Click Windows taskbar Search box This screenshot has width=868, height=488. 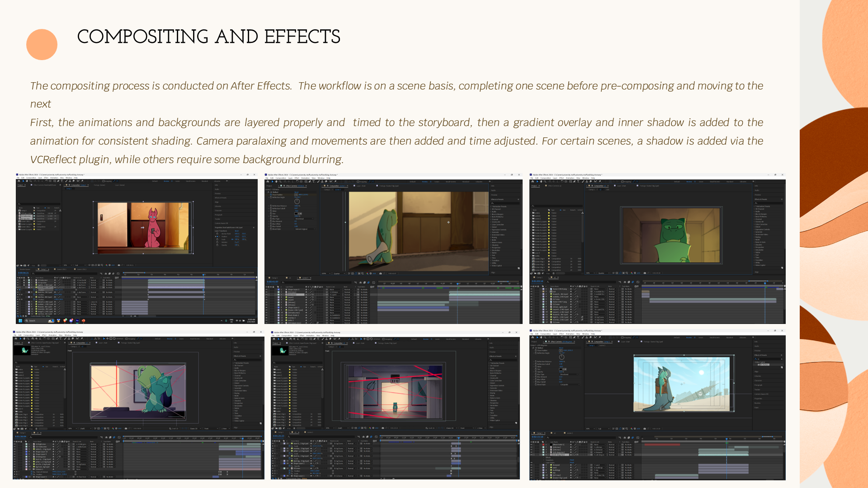click(x=40, y=320)
